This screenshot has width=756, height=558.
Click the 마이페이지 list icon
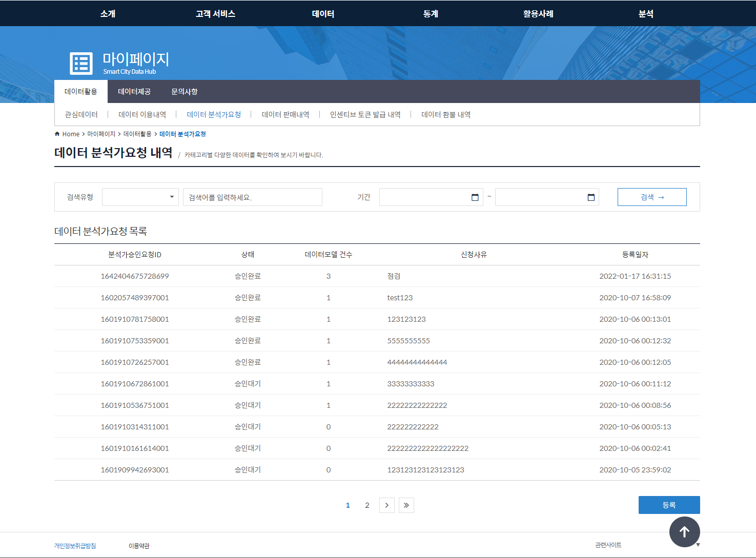[81, 64]
